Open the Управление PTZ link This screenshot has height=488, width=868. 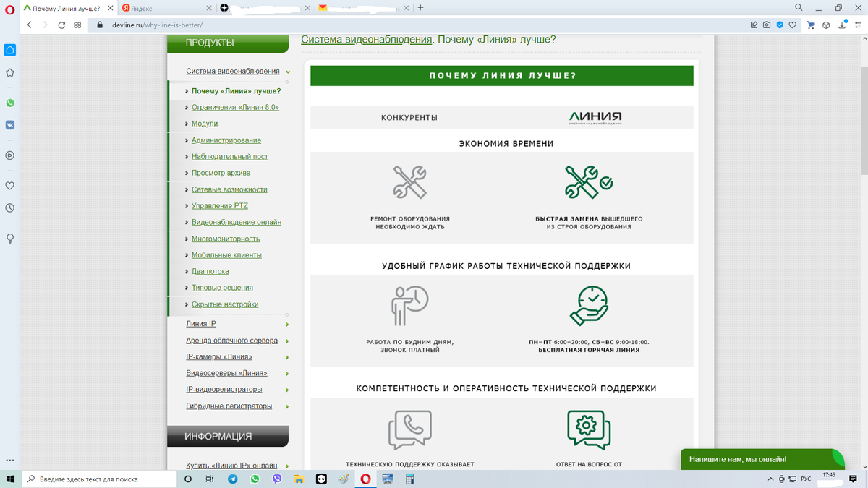[220, 206]
